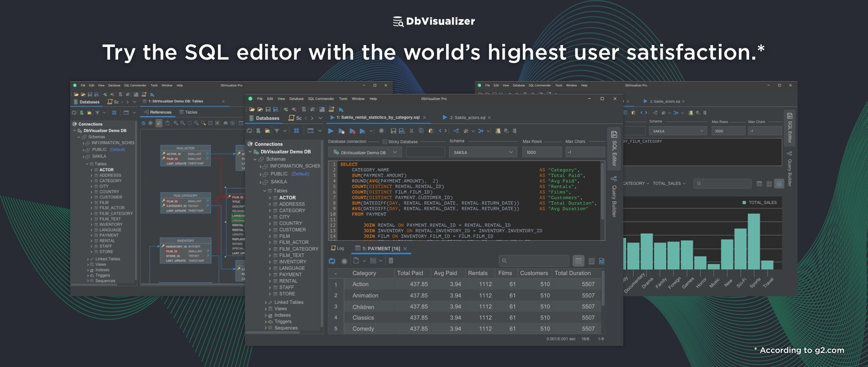Toggle the Sticky Database checkbox
868x367 pixels.
click(385, 142)
